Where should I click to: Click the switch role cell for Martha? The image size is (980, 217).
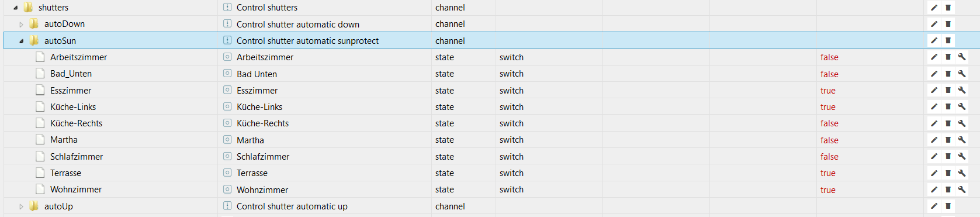(x=511, y=140)
